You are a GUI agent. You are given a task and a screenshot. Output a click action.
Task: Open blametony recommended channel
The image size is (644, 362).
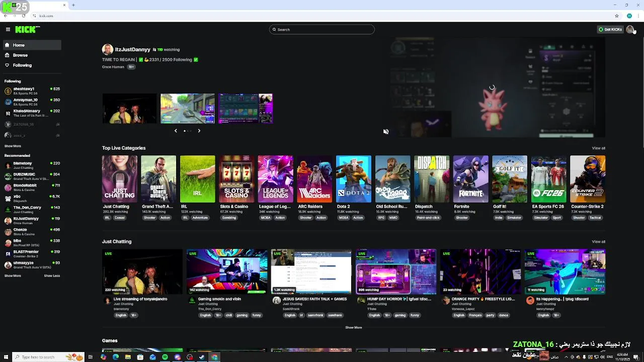[31, 165]
